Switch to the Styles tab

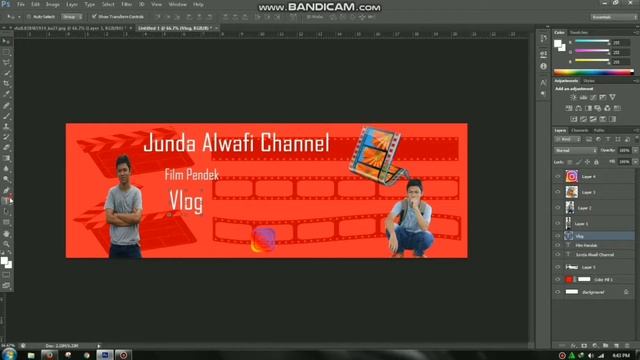589,81
